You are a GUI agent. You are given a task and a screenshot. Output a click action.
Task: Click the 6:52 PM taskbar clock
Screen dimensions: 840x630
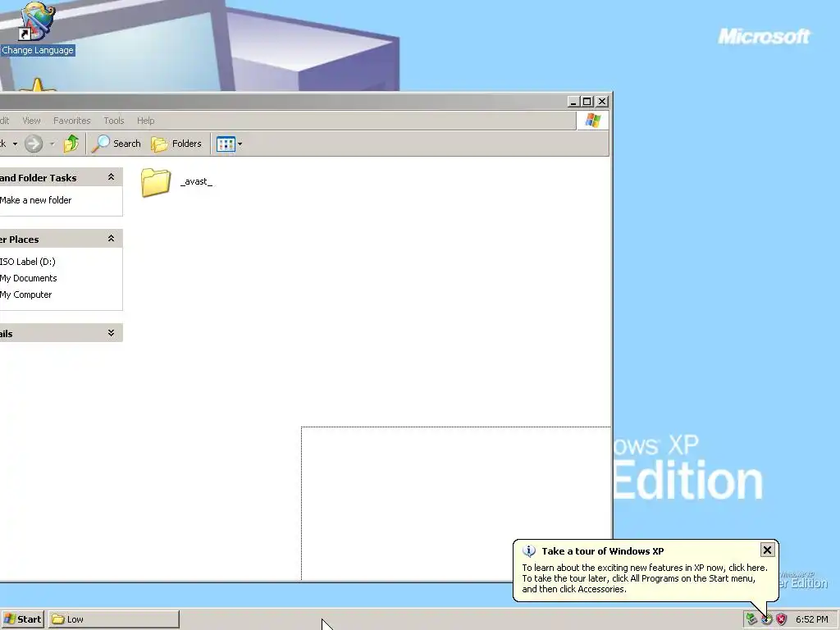pos(811,619)
